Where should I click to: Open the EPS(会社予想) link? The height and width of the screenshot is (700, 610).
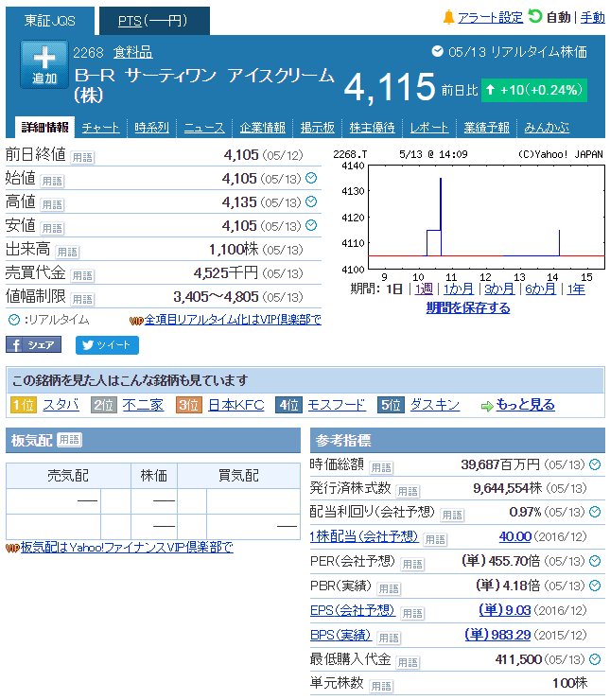pyautogui.click(x=353, y=610)
